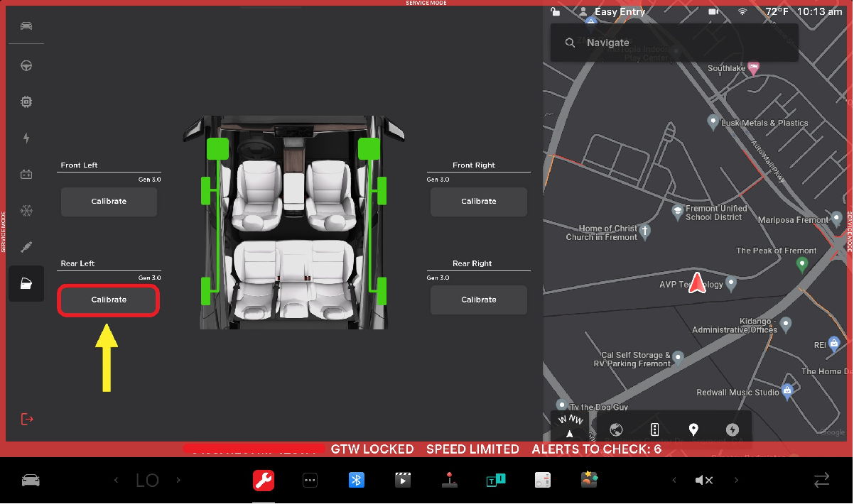Open the joystick arcade app

click(450, 481)
